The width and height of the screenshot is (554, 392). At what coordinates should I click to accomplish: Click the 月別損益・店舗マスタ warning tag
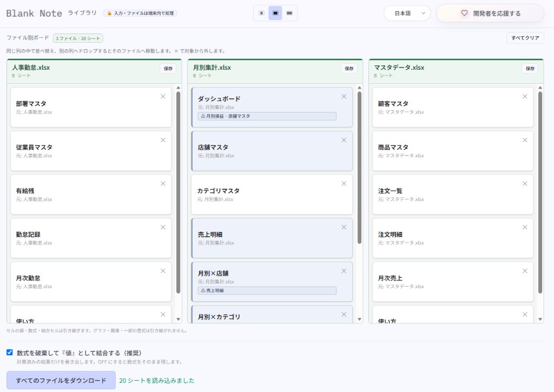pos(267,116)
